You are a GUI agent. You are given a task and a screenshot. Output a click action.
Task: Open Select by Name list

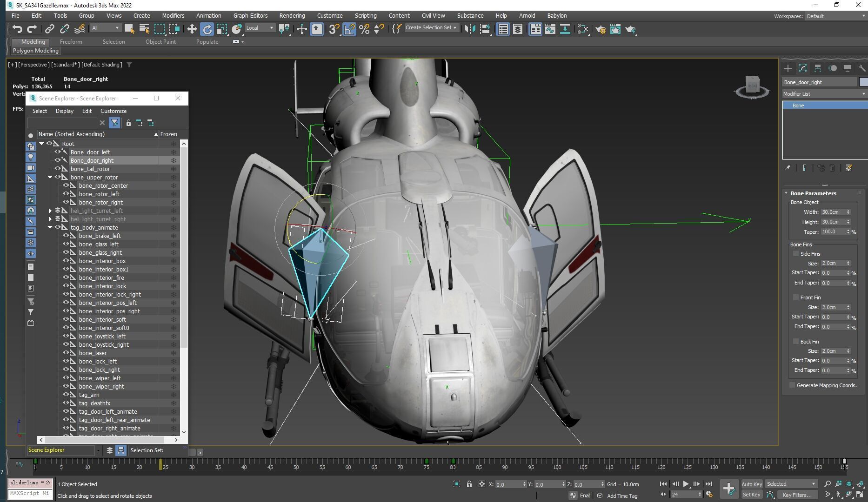coord(144,29)
